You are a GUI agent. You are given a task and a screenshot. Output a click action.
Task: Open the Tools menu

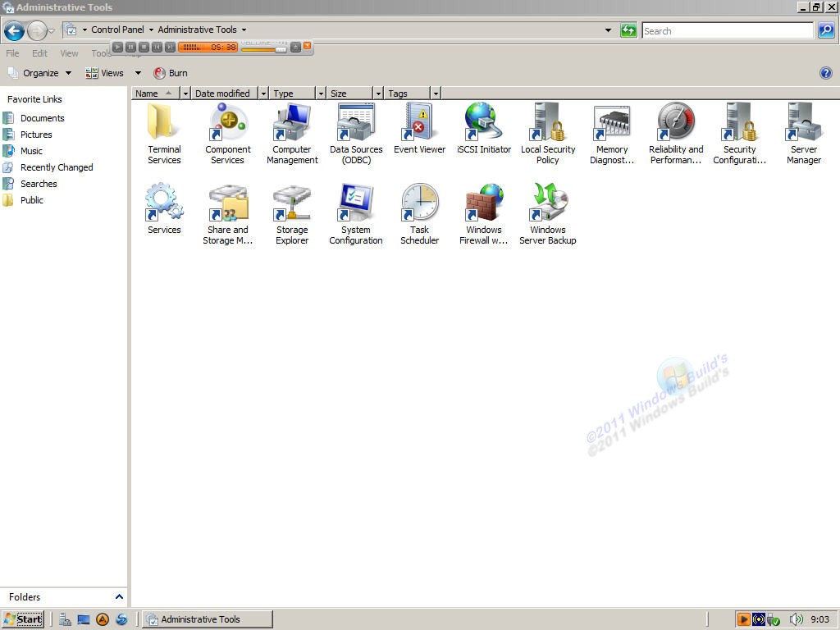pos(101,53)
